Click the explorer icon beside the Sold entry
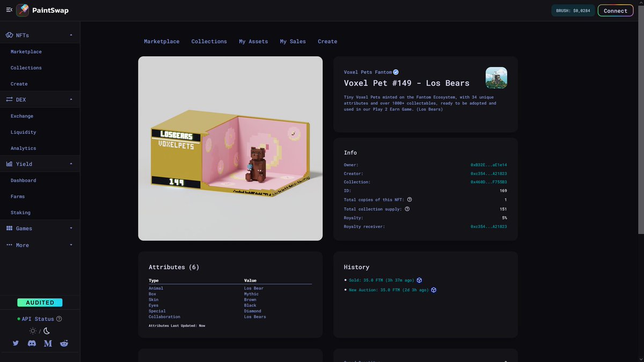 coord(419,279)
